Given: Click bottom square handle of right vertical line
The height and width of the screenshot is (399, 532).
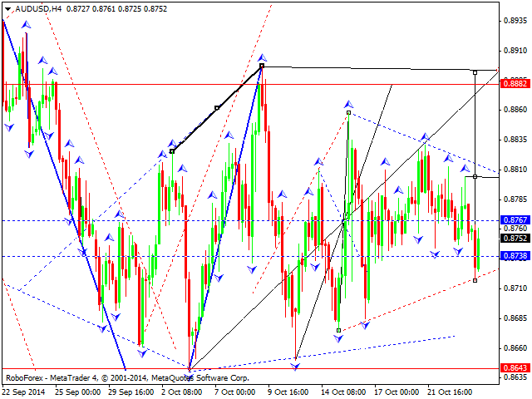Looking at the screenshot, I should pyautogui.click(x=475, y=280).
